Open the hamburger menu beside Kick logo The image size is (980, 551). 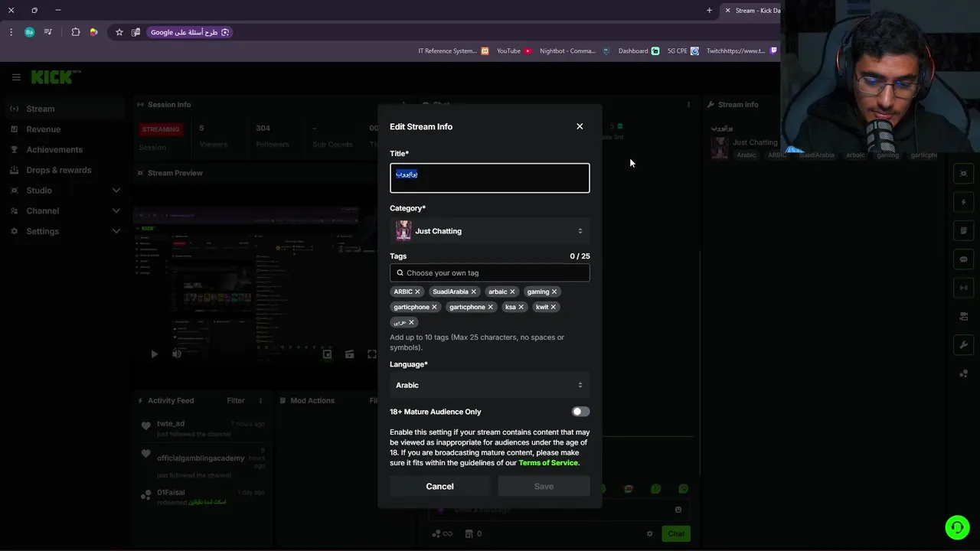coord(16,77)
